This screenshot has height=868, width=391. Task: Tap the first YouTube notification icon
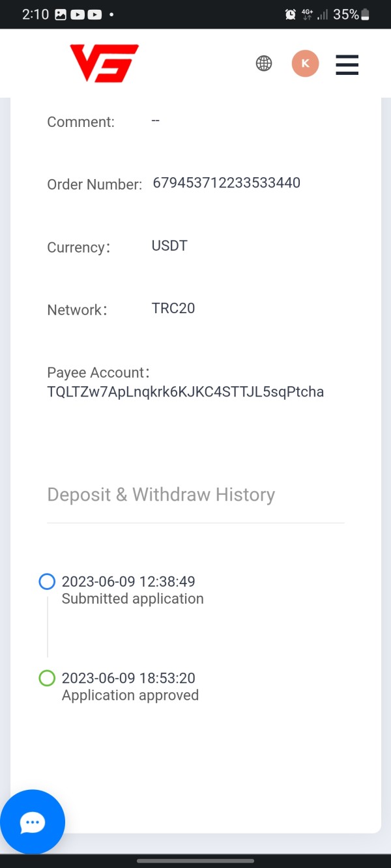pos(78,14)
